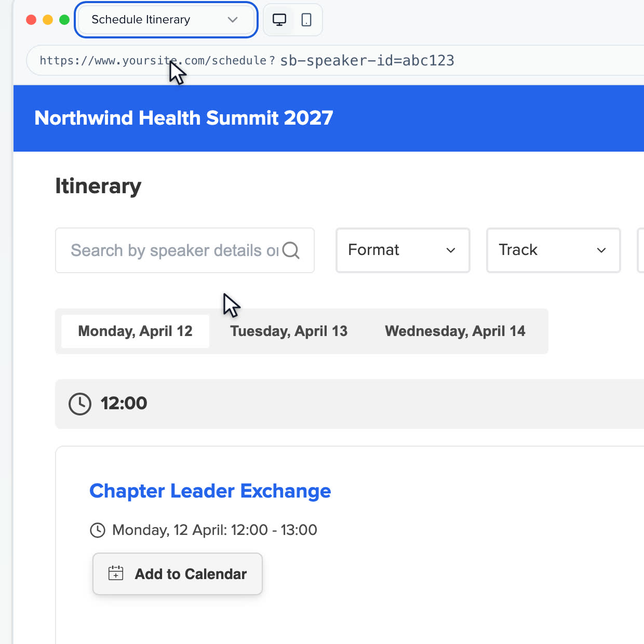Screen dimensions: 644x644
Task: Click the 12:00 time slot clock icon
Action: (x=80, y=404)
